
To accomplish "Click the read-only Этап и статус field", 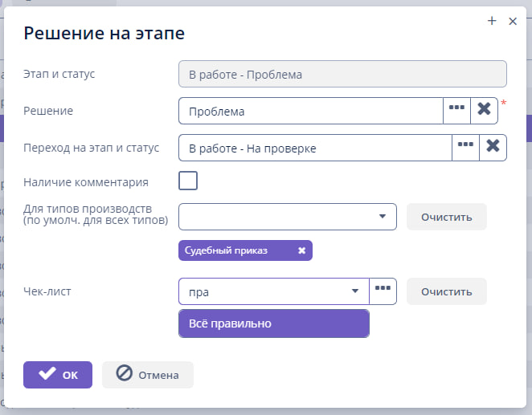I will pyautogui.click(x=342, y=75).
